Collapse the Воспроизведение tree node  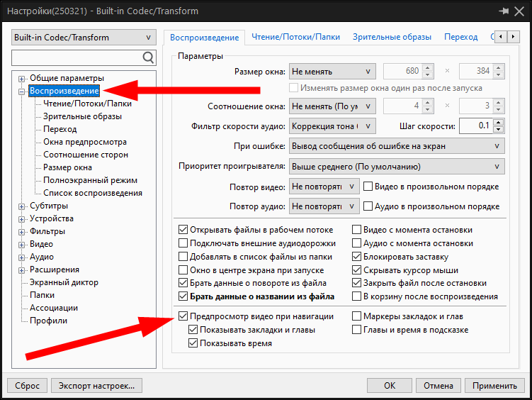point(22,91)
